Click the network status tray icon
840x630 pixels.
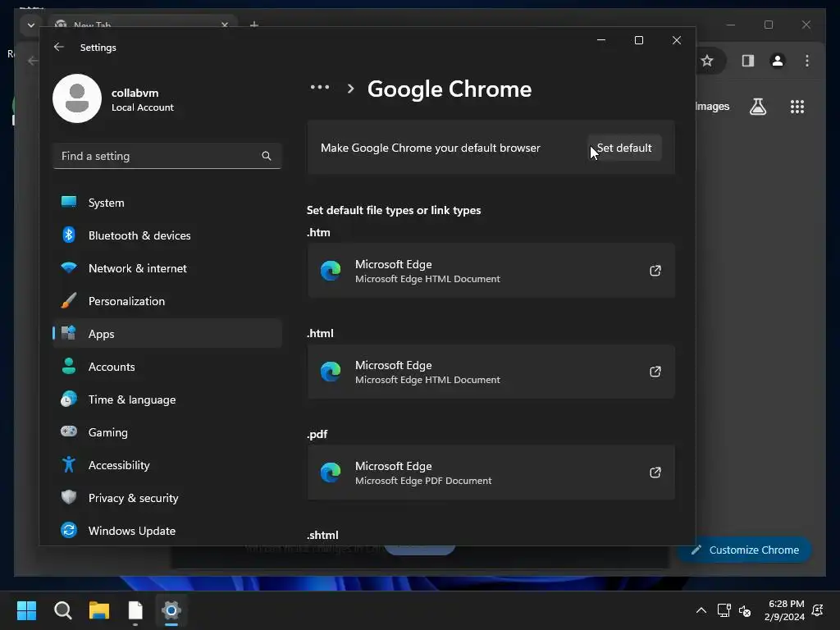724,610
